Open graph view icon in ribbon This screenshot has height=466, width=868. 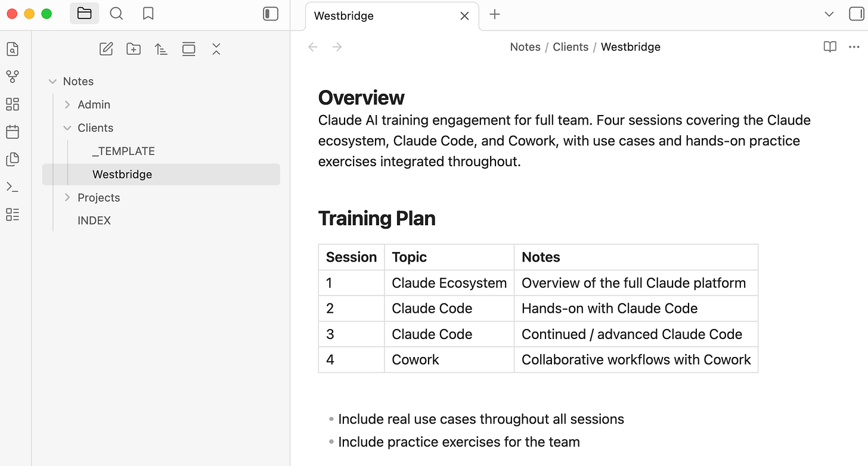[13, 76]
